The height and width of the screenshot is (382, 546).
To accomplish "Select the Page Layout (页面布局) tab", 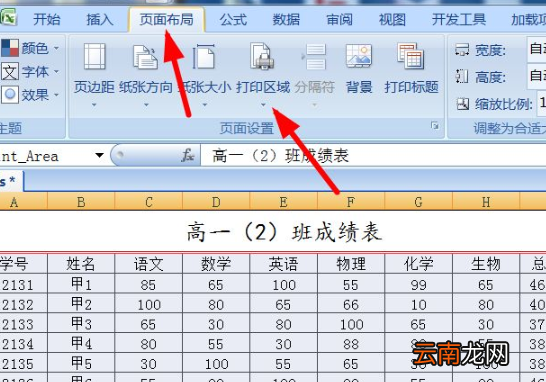I will (x=166, y=20).
